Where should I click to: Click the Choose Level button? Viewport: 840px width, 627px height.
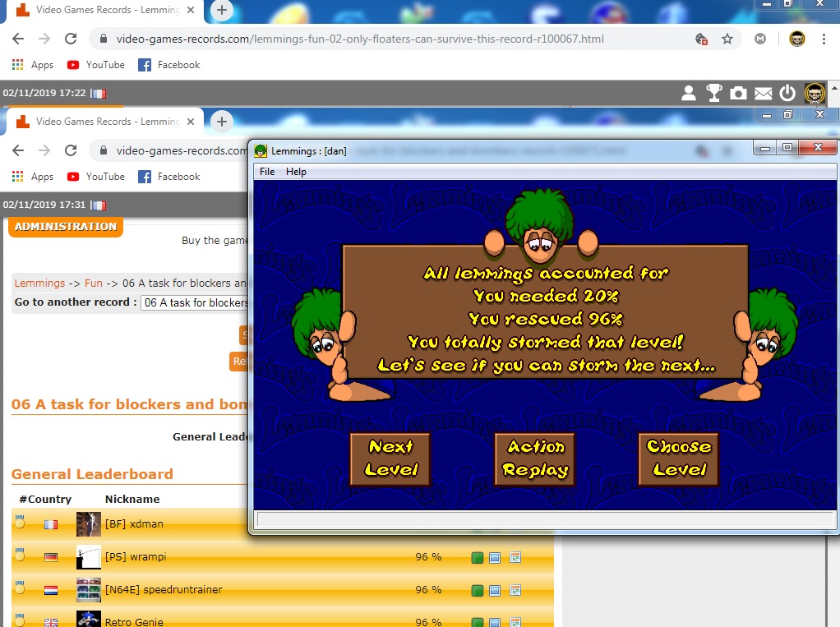(x=679, y=459)
